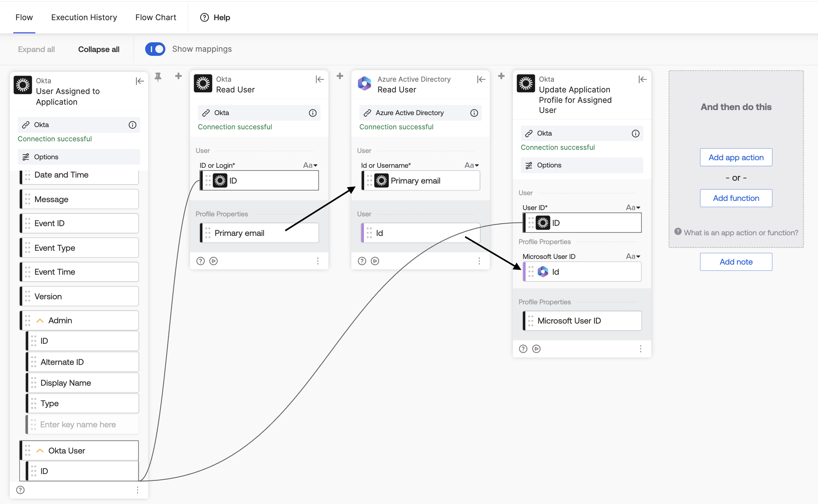Click the Add app action button
818x504 pixels.
[736, 157]
